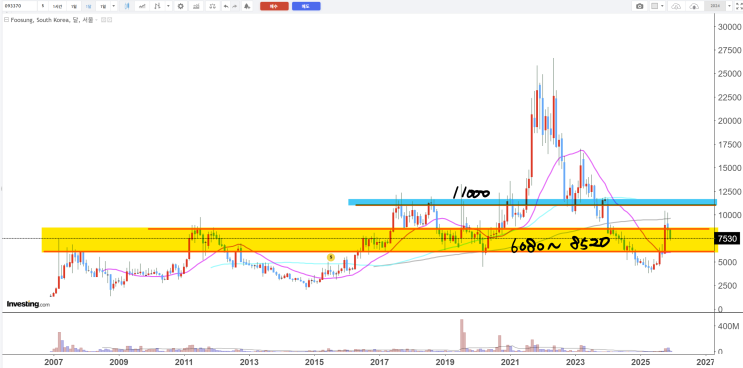The image size is (743, 368).
Task: Open chart settings gear icon
Action: pyautogui.click(x=181, y=6)
